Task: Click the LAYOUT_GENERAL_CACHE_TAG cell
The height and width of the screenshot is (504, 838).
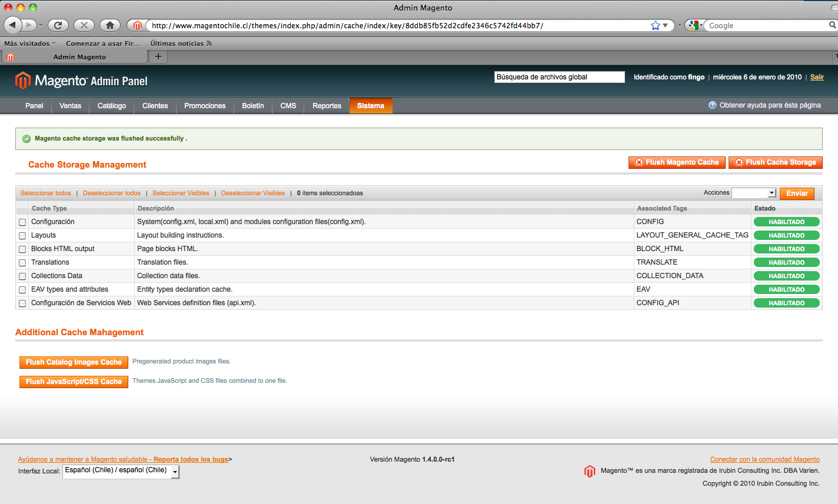Action: (x=692, y=235)
